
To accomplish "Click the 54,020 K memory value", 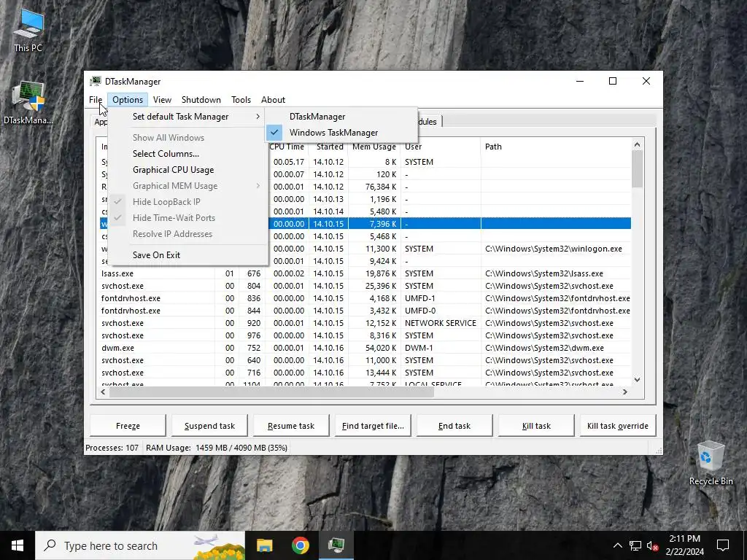I will tap(379, 348).
